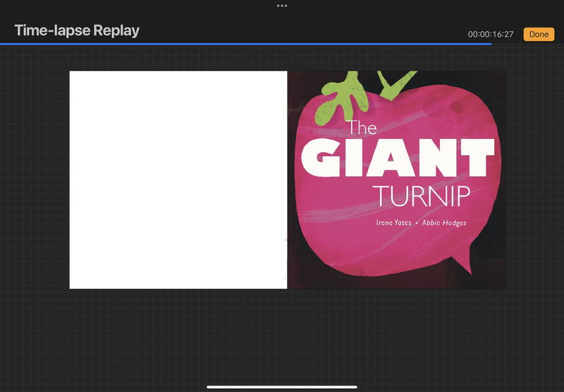Image resolution: width=564 pixels, height=392 pixels.
Task: Click the blank white left page
Action: pyautogui.click(x=178, y=180)
